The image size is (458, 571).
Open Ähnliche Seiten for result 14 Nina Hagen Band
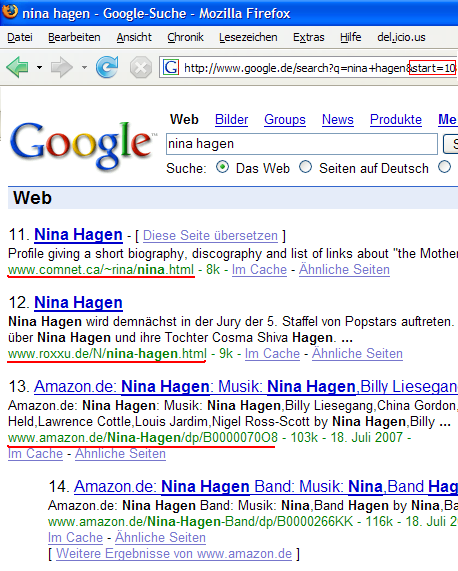coord(161,537)
